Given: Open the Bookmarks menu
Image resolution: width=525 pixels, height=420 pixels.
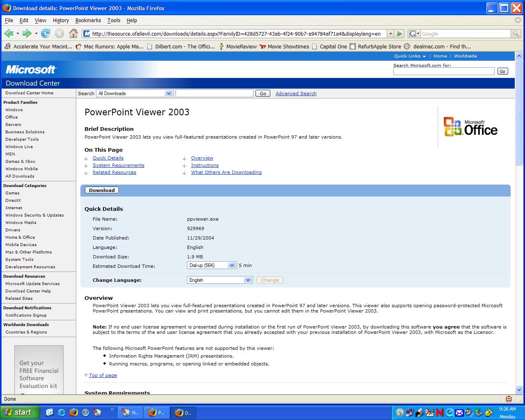Looking at the screenshot, I should pos(88,20).
